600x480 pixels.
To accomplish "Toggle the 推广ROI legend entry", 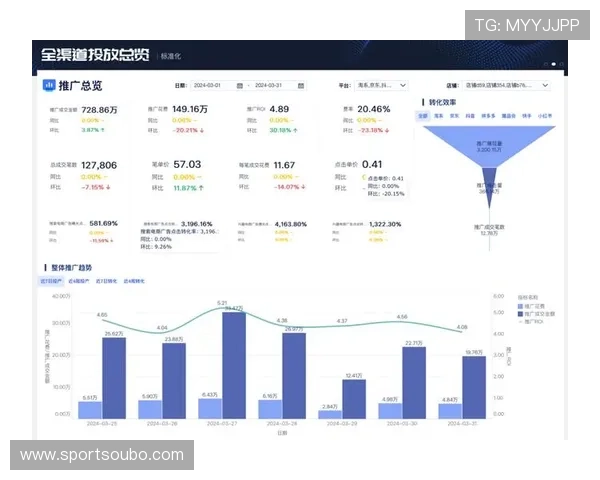I will click(x=531, y=322).
